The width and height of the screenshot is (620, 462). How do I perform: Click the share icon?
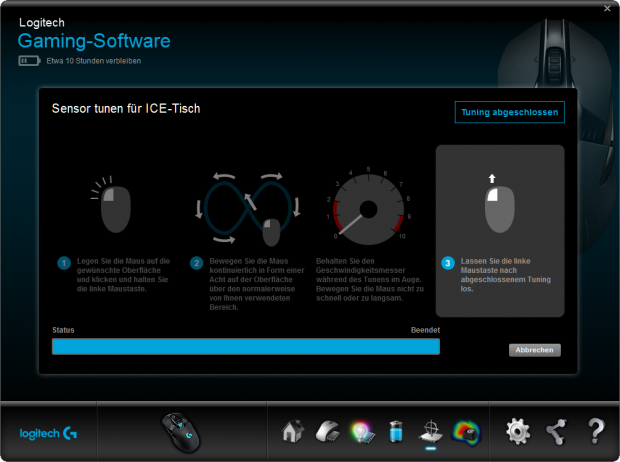coord(556,432)
